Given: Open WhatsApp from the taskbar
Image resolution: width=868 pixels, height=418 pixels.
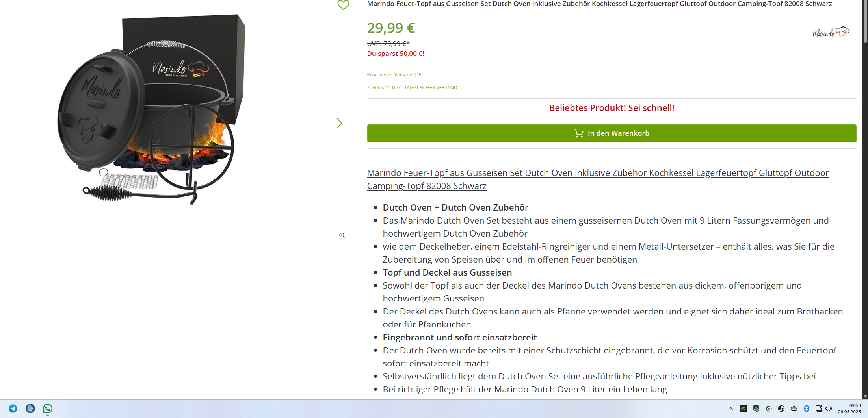Looking at the screenshot, I should pos(48,409).
